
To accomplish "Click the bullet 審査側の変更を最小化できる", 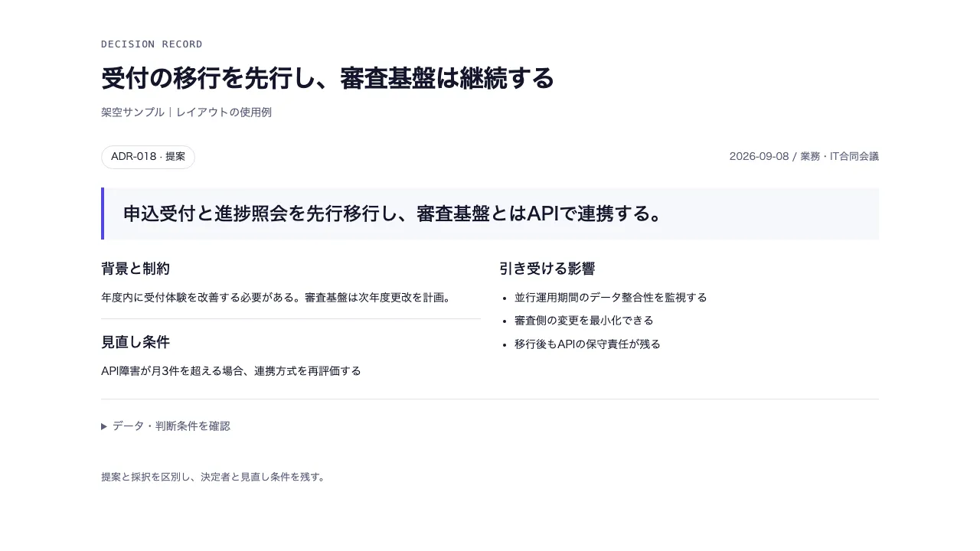I will [x=584, y=321].
